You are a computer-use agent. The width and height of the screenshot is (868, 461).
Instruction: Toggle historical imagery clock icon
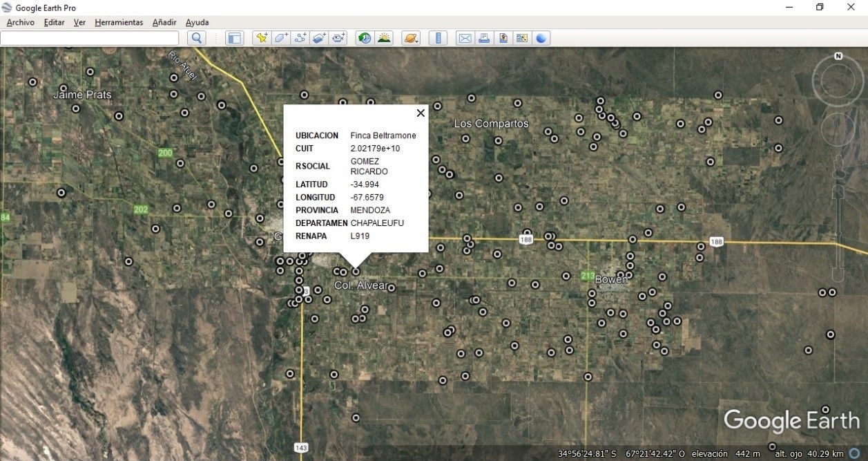364,38
